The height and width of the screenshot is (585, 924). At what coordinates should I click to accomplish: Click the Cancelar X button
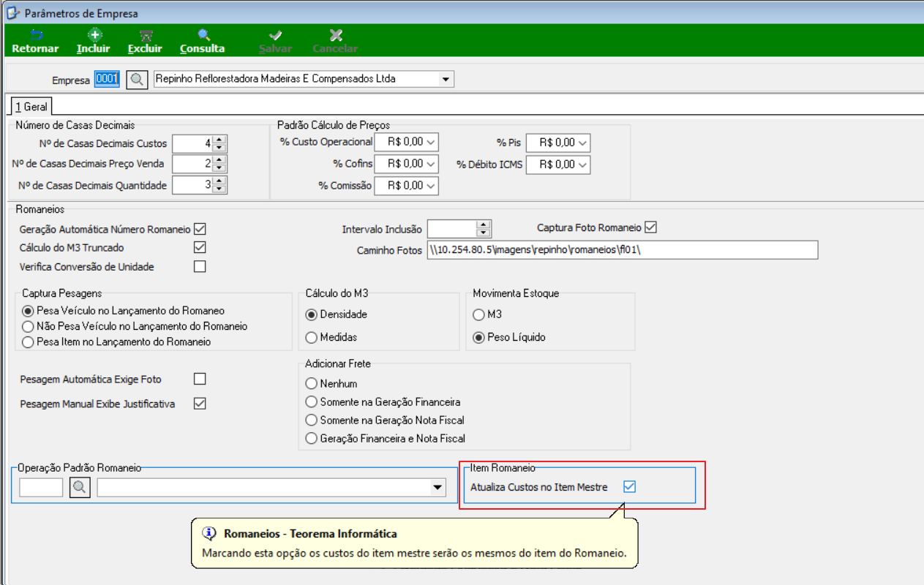point(335,42)
